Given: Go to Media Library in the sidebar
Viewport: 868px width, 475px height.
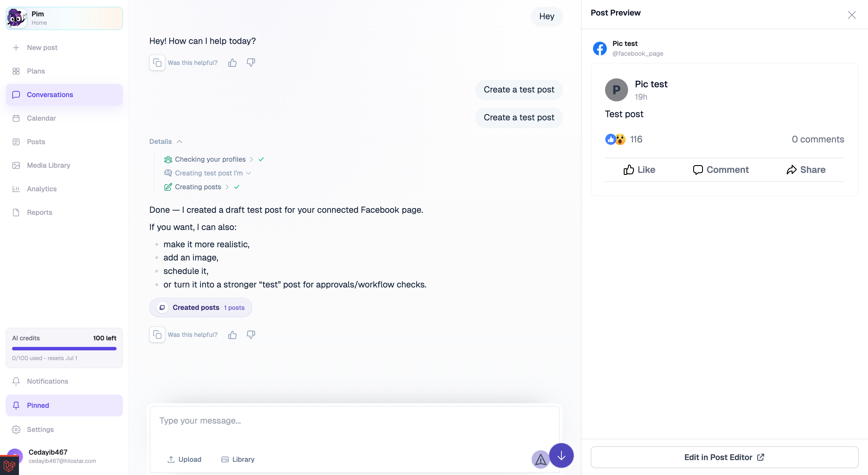Looking at the screenshot, I should point(64,165).
